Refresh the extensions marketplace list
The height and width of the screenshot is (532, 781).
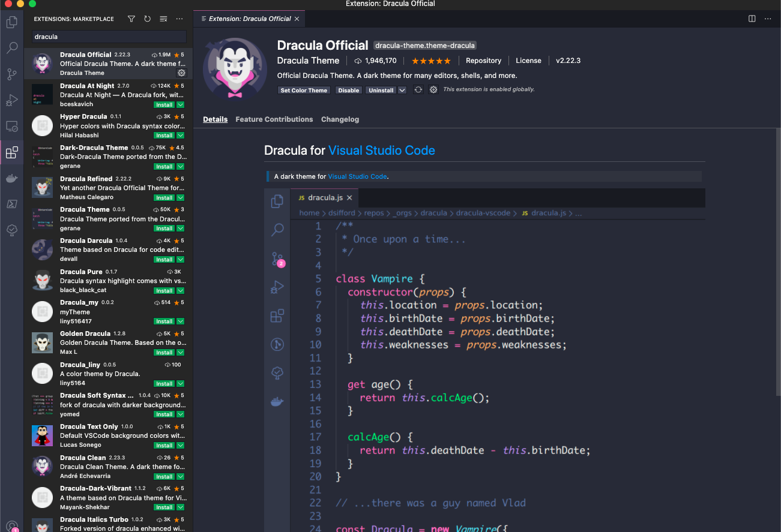(147, 19)
